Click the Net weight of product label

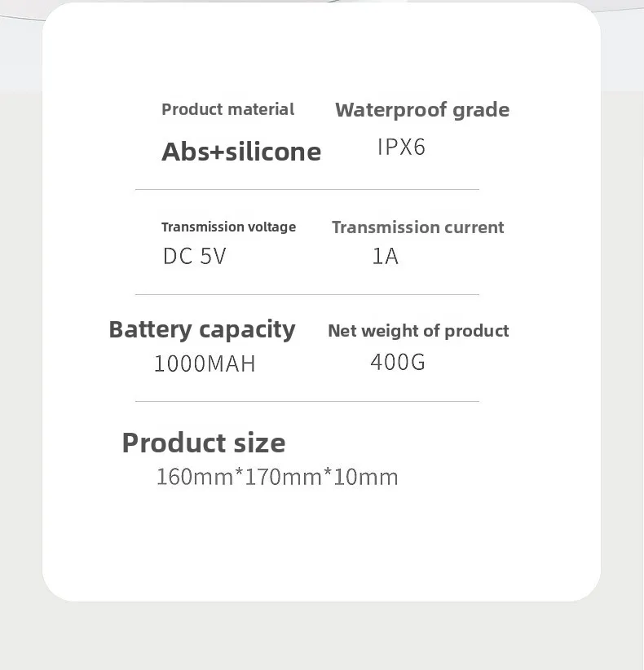coord(418,330)
